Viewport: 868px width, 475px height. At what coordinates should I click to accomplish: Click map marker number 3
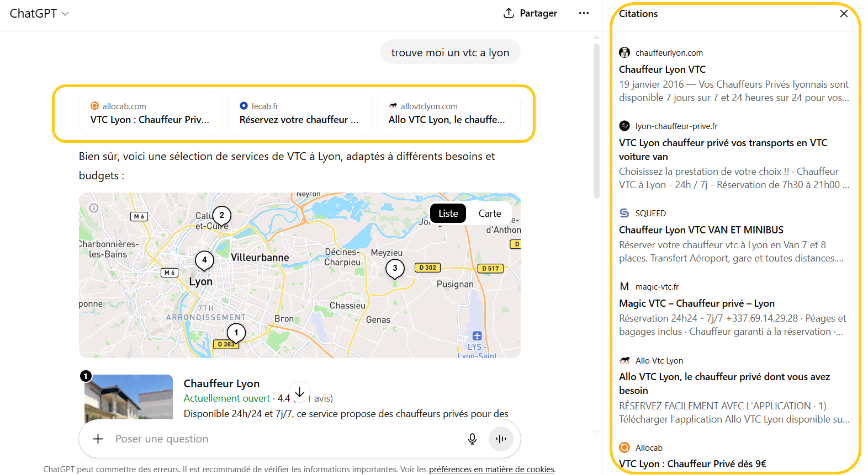395,269
